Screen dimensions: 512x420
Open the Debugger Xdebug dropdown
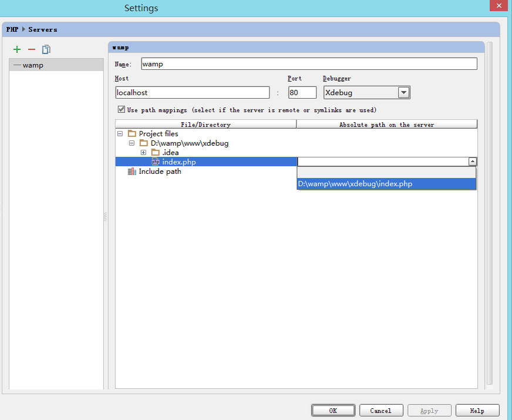[x=403, y=92]
